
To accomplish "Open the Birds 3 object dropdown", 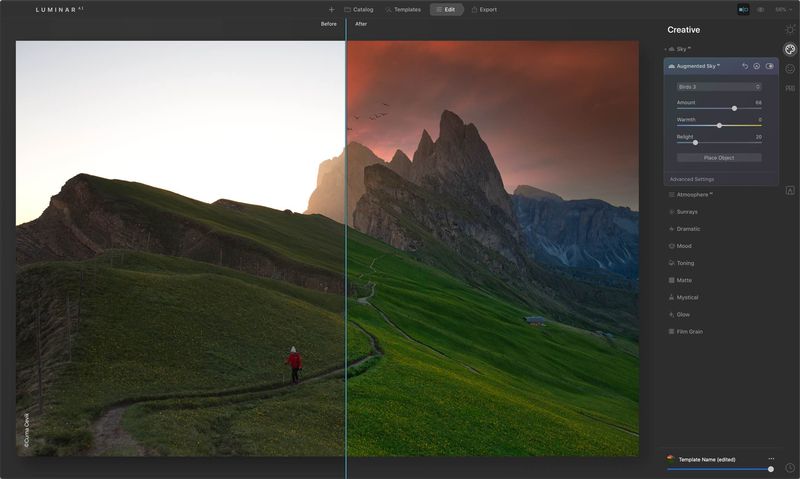I will pos(719,87).
